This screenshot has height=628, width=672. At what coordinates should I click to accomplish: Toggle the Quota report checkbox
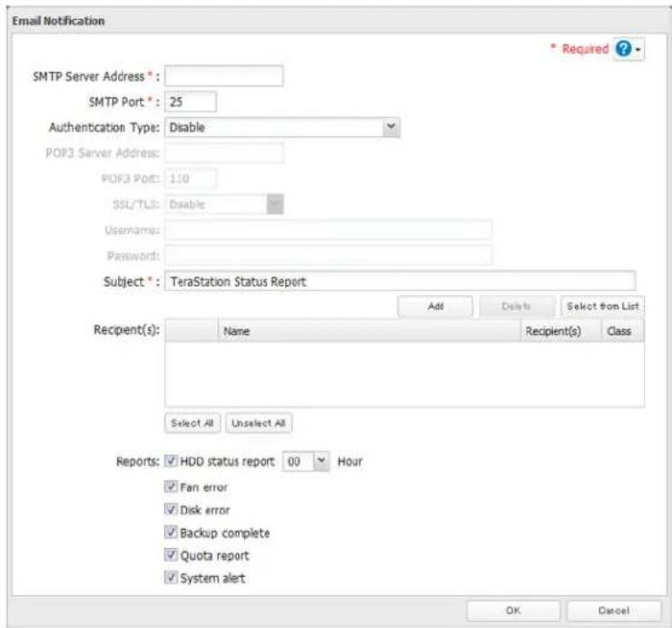pos(171,554)
